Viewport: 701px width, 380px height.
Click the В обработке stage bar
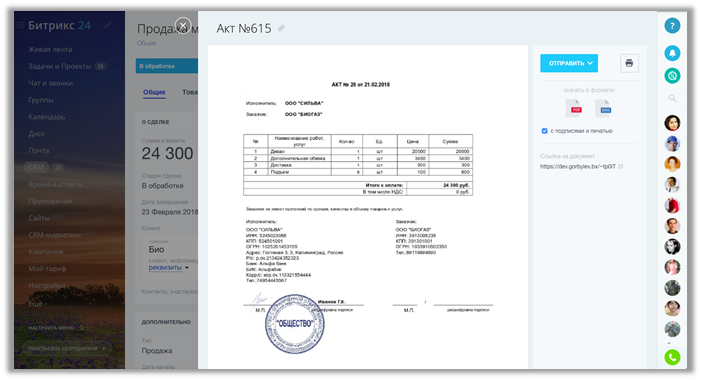point(167,66)
